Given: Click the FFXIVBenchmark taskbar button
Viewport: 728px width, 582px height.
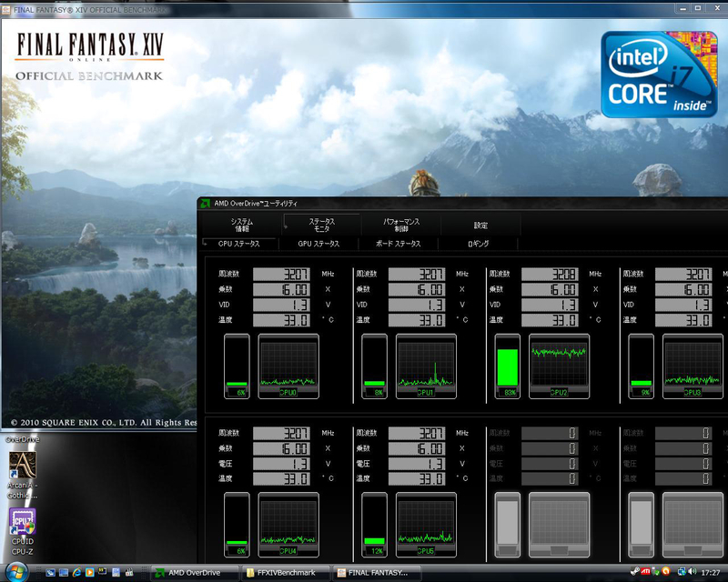Looking at the screenshot, I should [x=287, y=573].
